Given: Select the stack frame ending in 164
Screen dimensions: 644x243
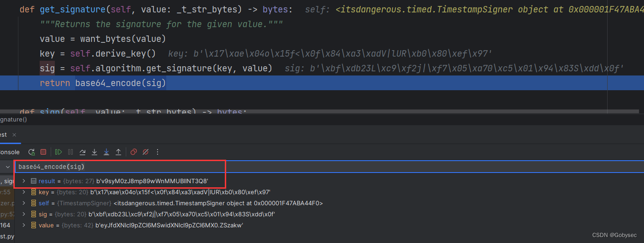Looking at the screenshot, I should (x=7, y=225).
